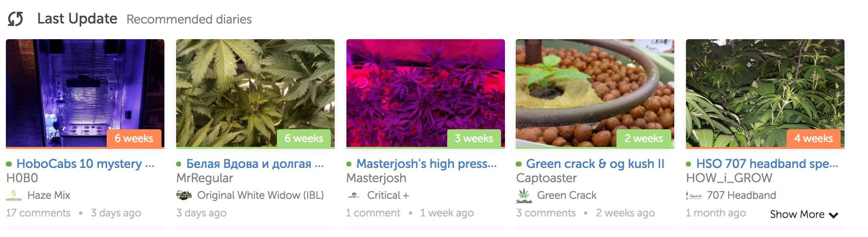
Task: Open the Белая Вдова и долгая diary
Action: pyautogui.click(x=255, y=164)
